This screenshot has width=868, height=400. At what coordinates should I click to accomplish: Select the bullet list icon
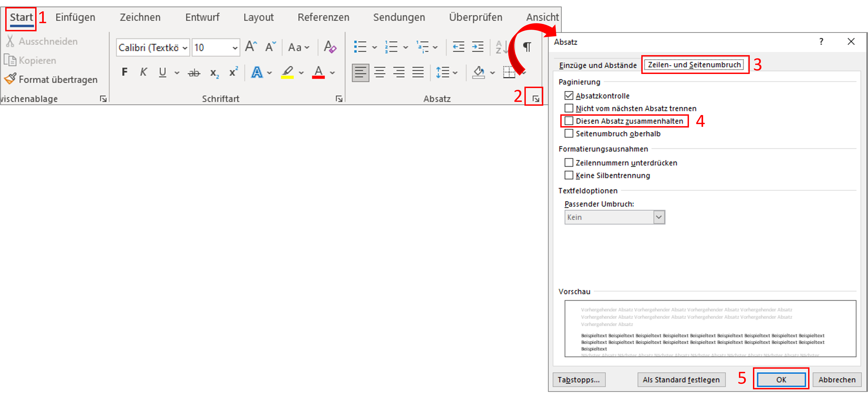[360, 47]
